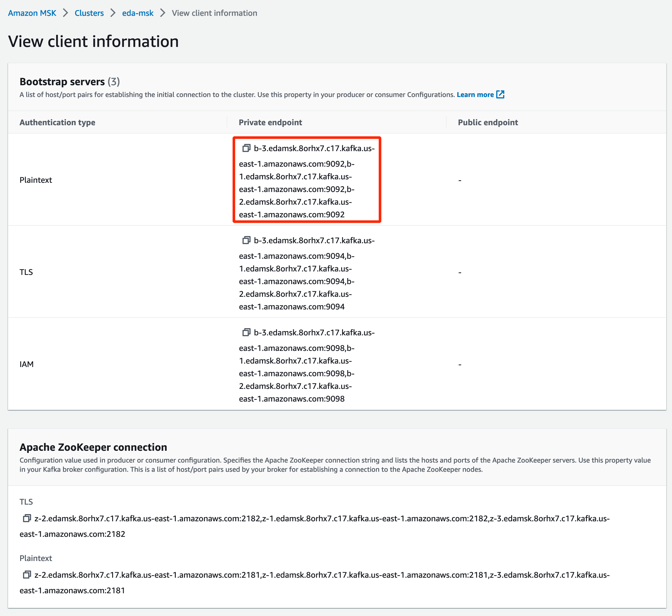Click the IAM row public endpoint dash

click(x=460, y=364)
